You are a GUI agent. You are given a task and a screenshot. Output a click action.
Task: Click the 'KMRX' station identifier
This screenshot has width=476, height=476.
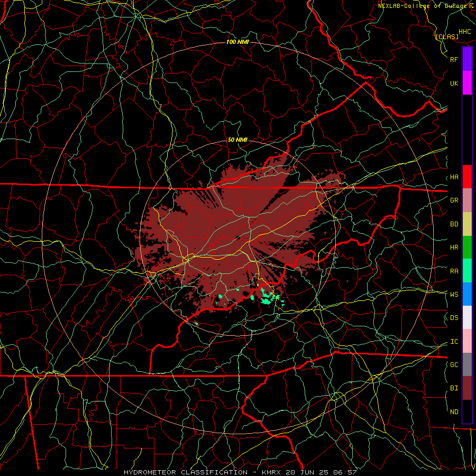pos(271,472)
